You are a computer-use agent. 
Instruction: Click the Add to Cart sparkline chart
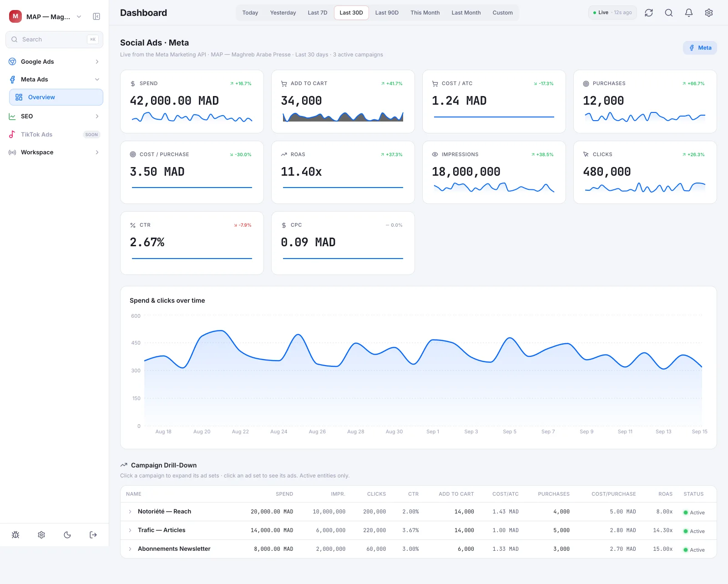tap(343, 117)
